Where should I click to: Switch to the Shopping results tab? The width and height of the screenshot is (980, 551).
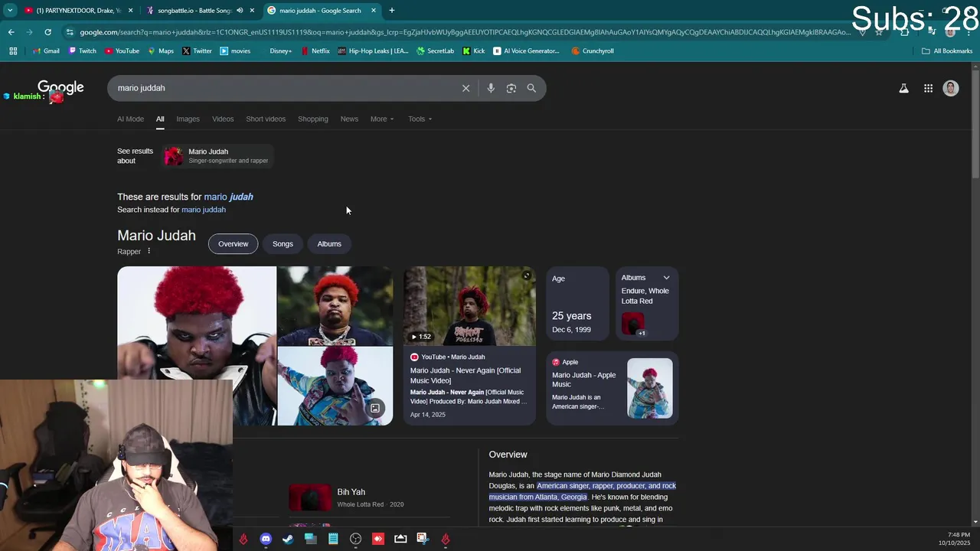pos(312,119)
